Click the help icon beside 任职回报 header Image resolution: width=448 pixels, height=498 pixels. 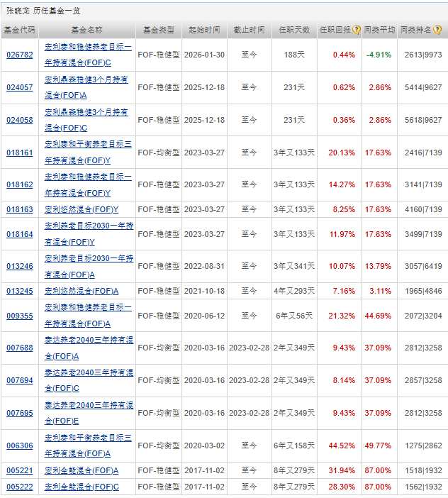(357, 30)
